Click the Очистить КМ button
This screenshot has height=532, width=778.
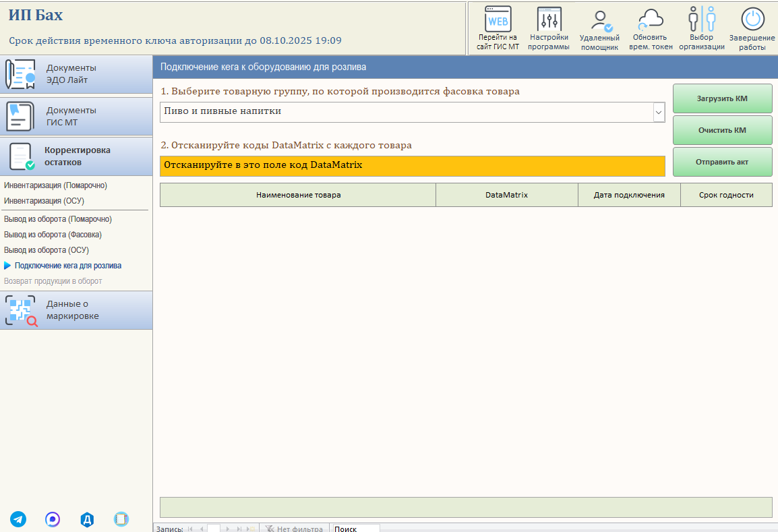point(723,130)
